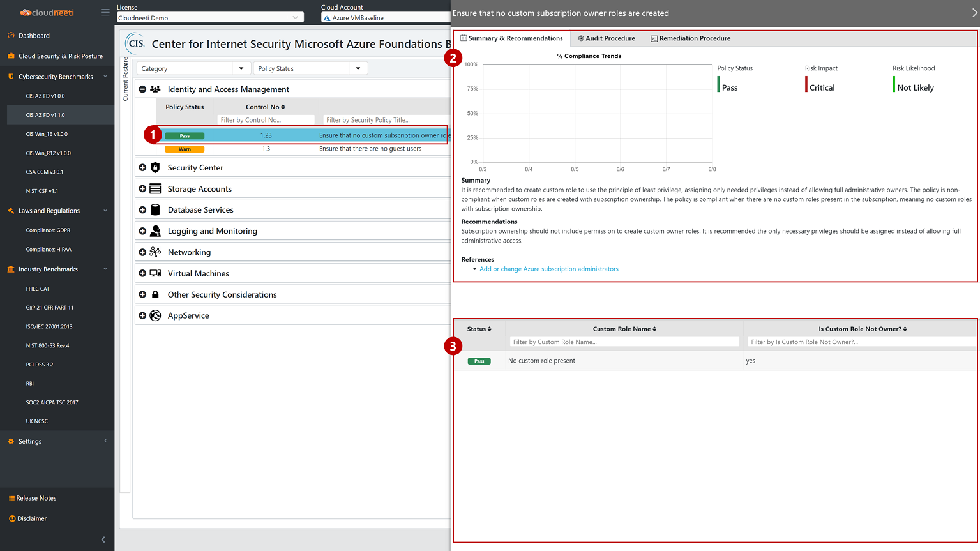The width and height of the screenshot is (980, 551).
Task: Open CIS Win_16 v1.0.0 benchmark
Action: click(47, 134)
